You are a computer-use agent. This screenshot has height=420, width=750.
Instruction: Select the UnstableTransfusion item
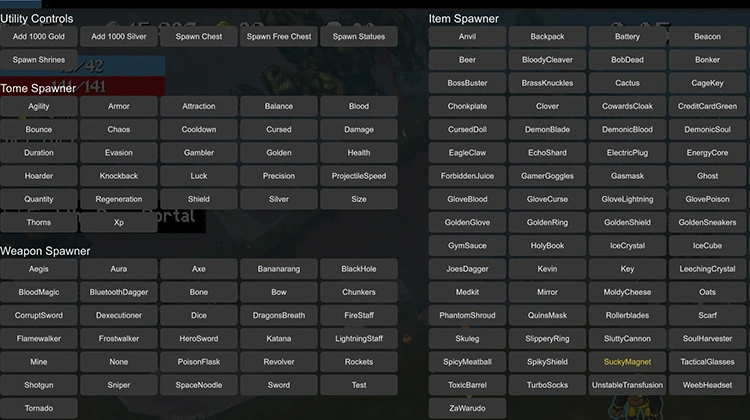(x=627, y=385)
